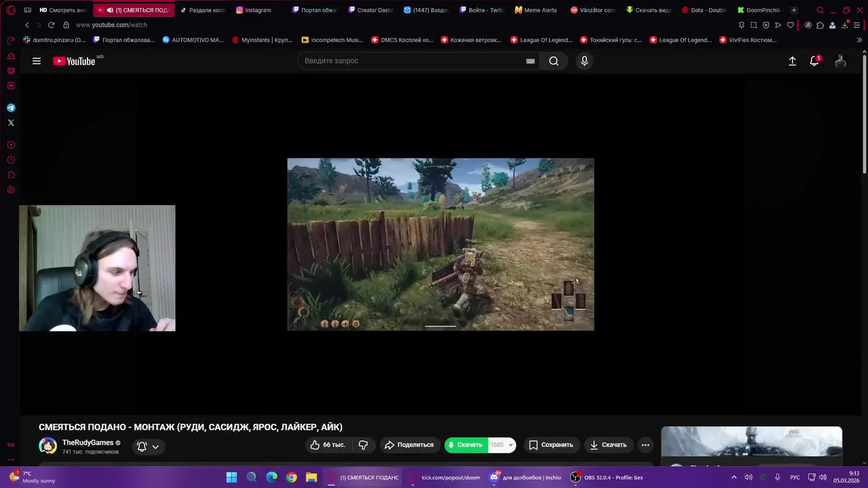Open the Discord taskbar window
Viewport: 868px width, 488px height.
point(526,477)
